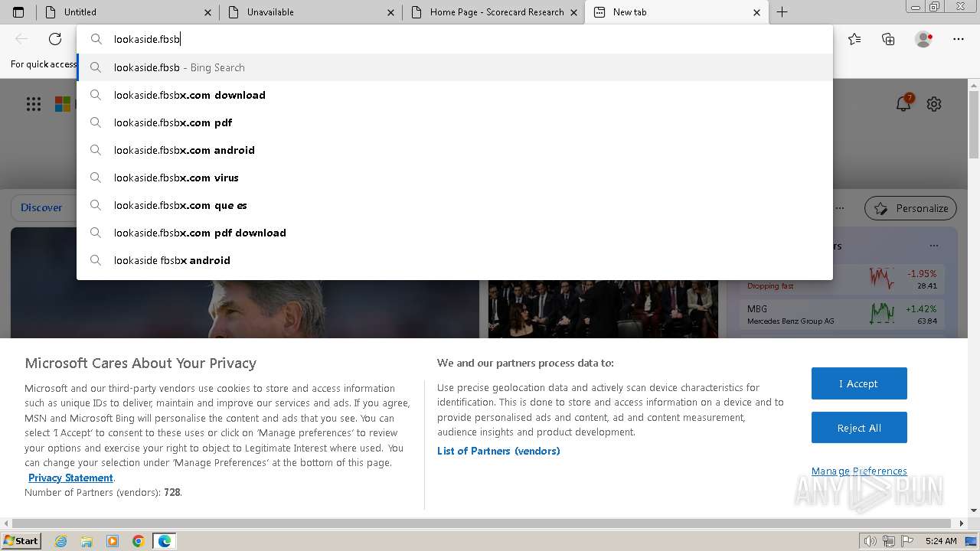Choose 'lookaside.fbsbx.com android' suggestion
This screenshot has height=551, width=980.
click(455, 150)
